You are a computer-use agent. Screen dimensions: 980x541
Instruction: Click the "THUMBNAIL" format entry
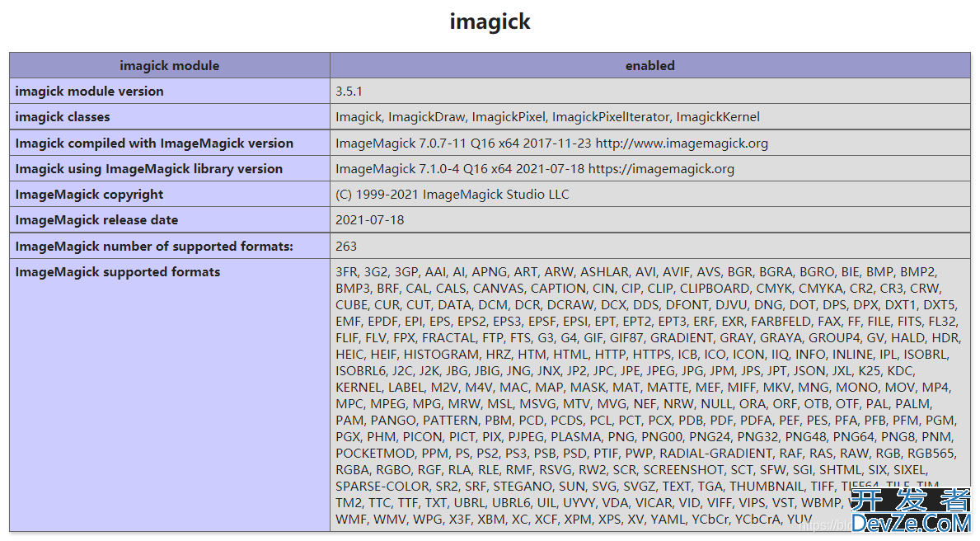click(x=767, y=487)
